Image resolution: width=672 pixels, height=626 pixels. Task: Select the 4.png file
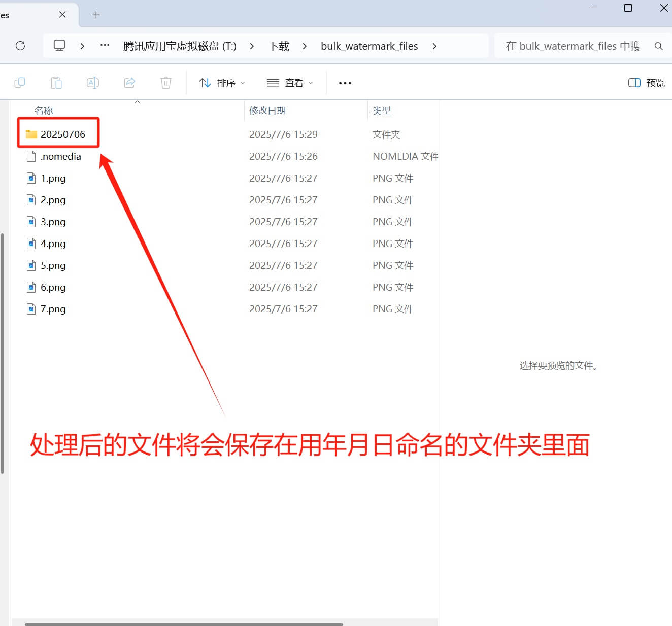point(53,244)
